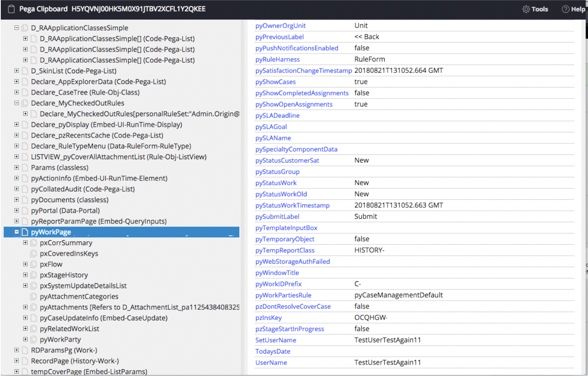Open the pyTempReportClass property link
588x376 pixels.
[285, 250]
